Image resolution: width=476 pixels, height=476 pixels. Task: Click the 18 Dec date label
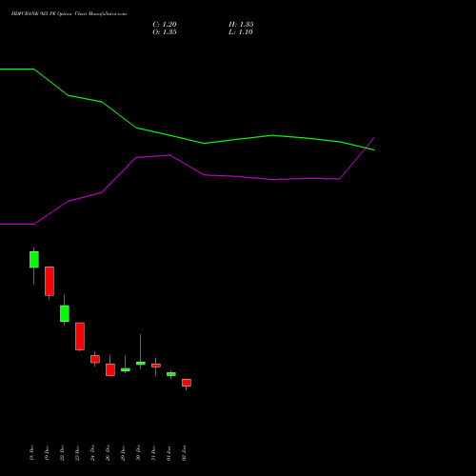[31, 453]
